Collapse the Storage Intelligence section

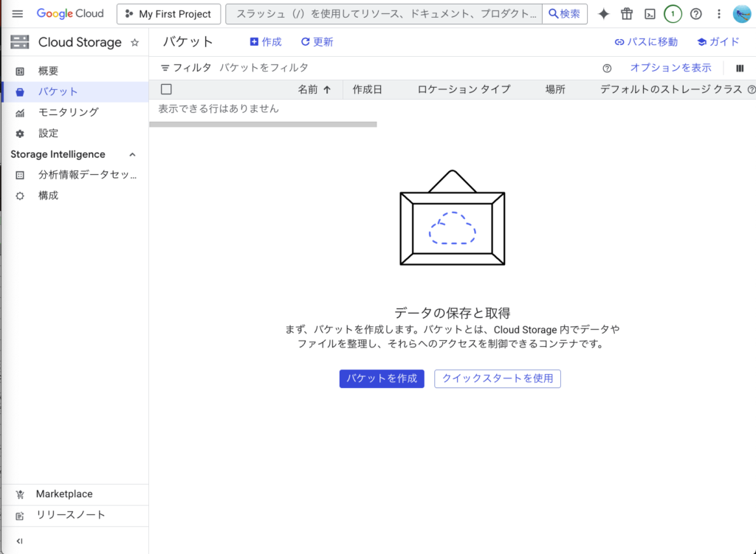tap(133, 154)
